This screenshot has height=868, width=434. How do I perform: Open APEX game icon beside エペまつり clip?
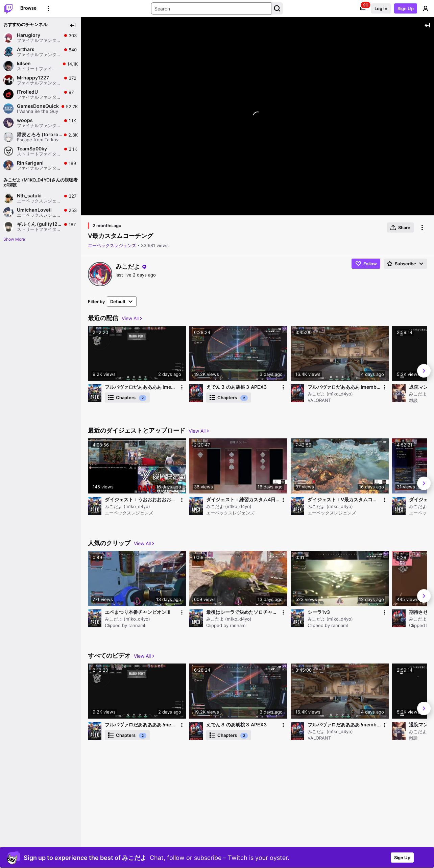(x=95, y=618)
